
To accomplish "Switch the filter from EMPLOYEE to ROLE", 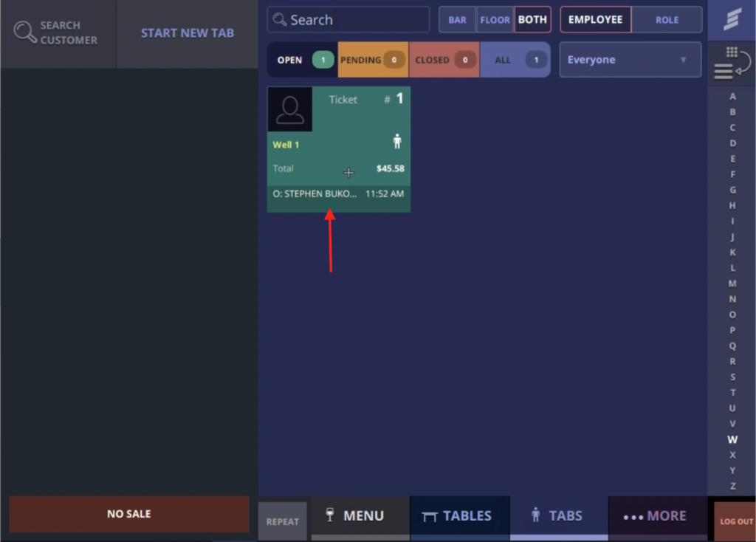I will tap(667, 19).
